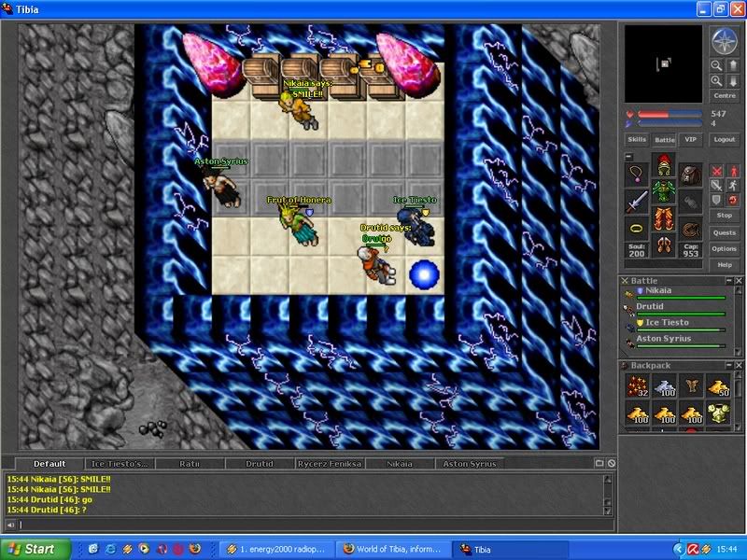Select the orange legs slot
This screenshot has height=560, width=747.
coord(664,219)
